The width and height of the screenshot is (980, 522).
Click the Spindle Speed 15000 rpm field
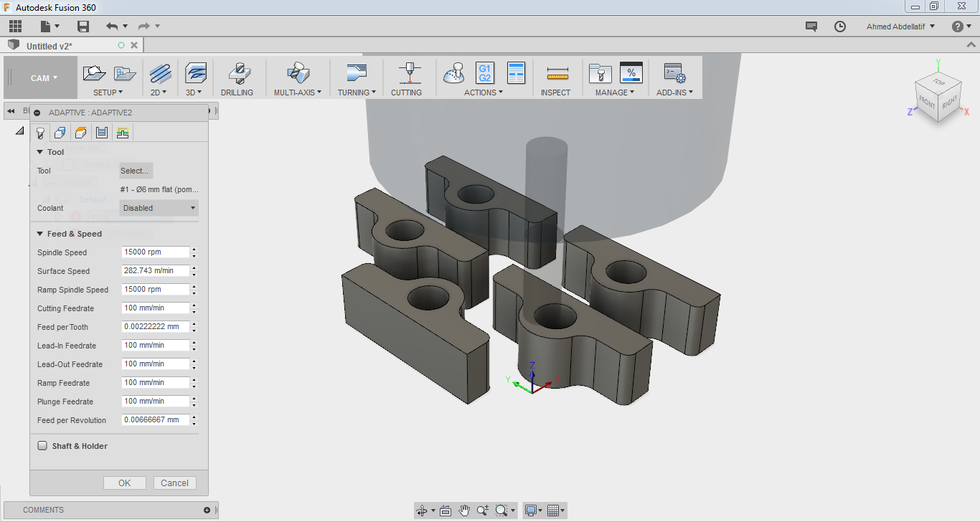click(x=156, y=252)
